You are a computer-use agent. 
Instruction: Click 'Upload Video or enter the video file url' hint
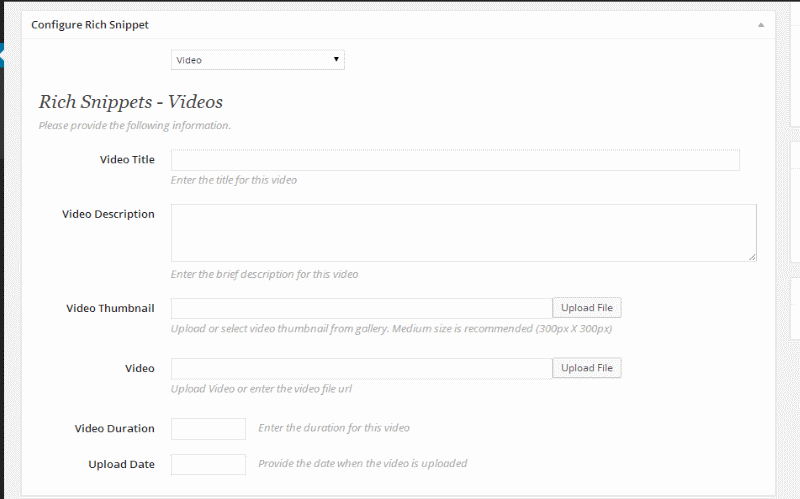(261, 389)
